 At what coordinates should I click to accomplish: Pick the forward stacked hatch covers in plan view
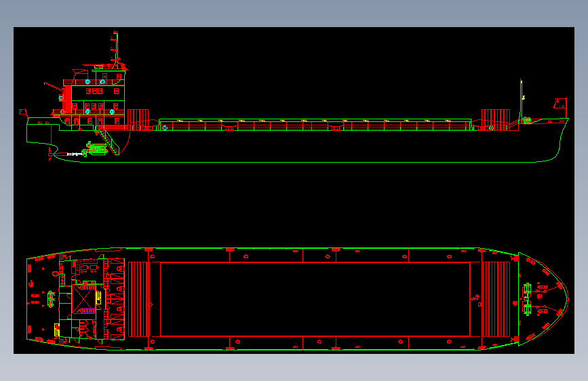click(496, 299)
